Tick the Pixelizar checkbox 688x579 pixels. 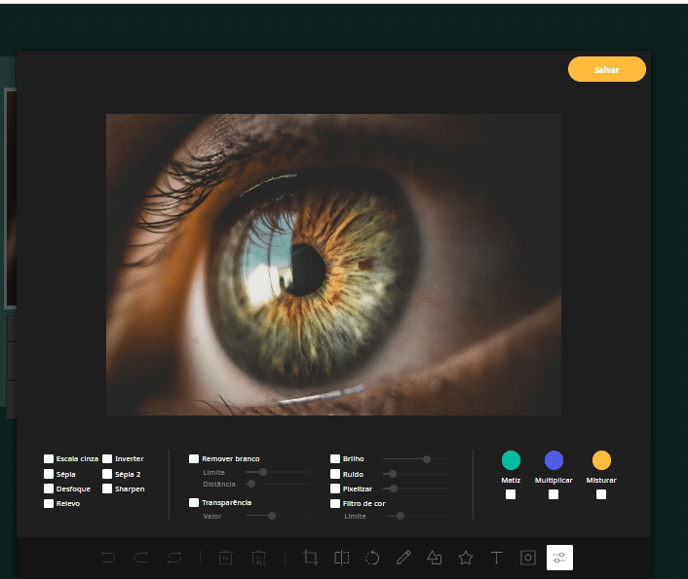coord(335,489)
